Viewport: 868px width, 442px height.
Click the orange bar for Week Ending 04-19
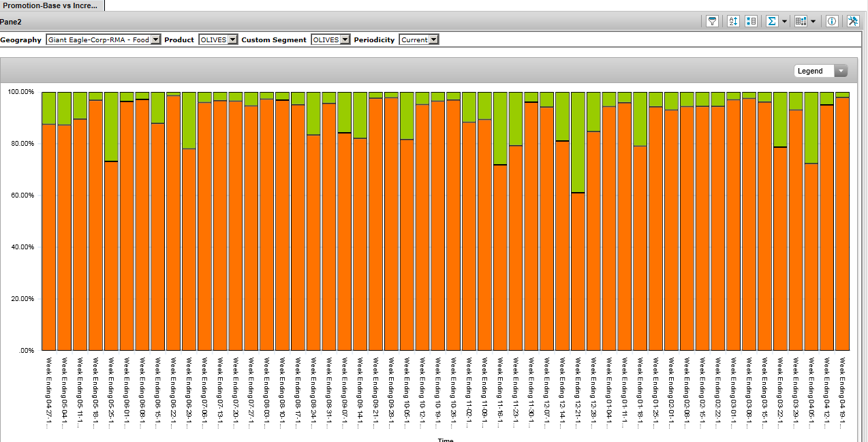(842, 225)
